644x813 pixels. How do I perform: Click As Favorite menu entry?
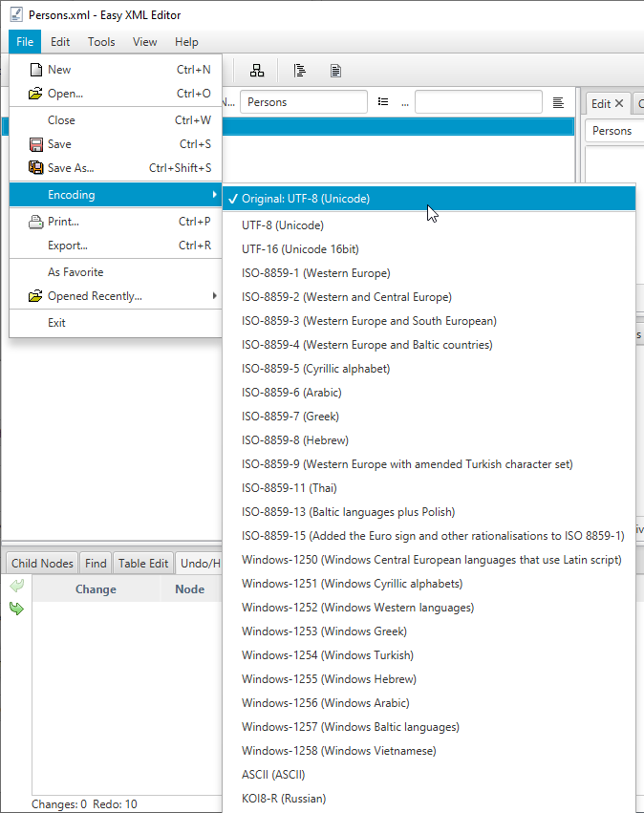point(116,271)
